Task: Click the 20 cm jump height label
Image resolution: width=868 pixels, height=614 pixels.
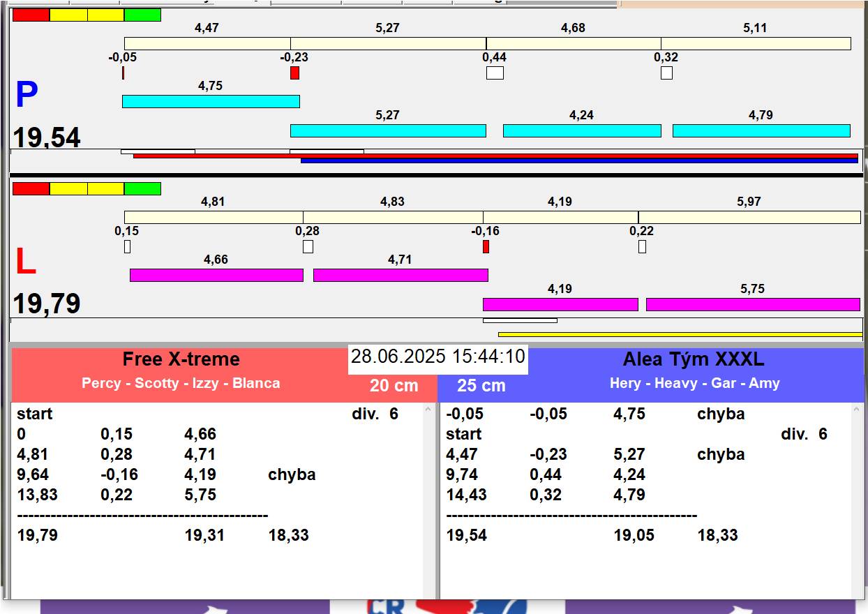Action: click(x=394, y=385)
